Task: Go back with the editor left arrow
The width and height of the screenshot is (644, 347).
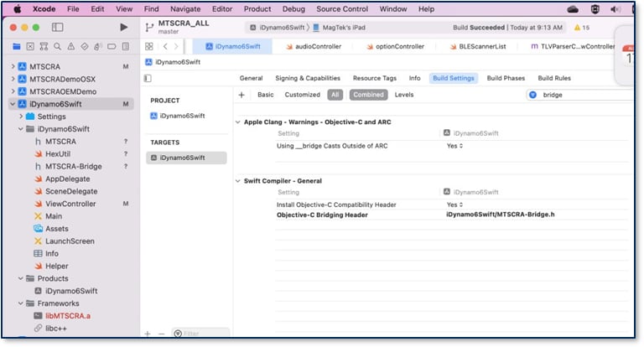Action: point(165,46)
